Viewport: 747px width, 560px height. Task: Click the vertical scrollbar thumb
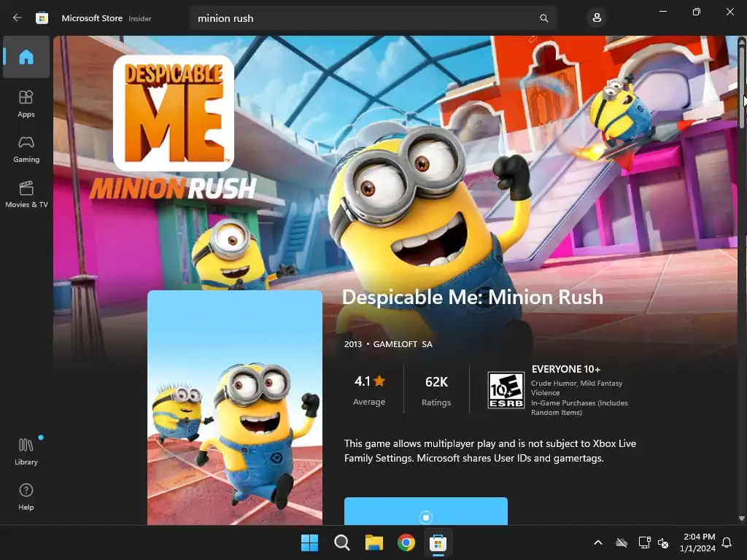[x=741, y=87]
